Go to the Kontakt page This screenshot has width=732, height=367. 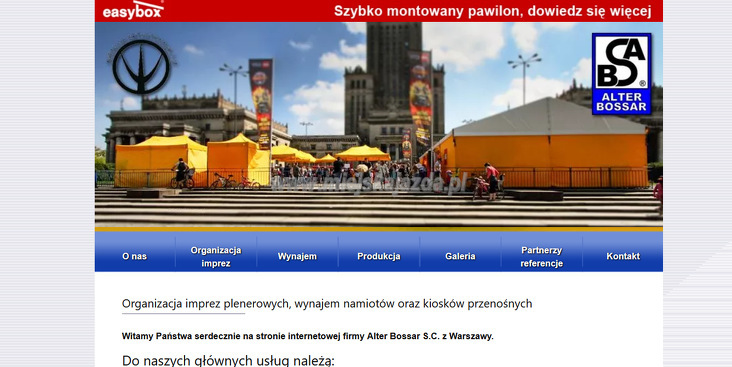[x=623, y=256]
